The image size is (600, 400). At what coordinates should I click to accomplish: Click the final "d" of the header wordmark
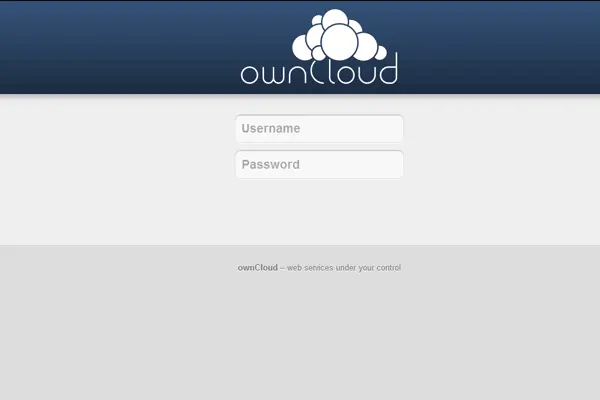389,71
